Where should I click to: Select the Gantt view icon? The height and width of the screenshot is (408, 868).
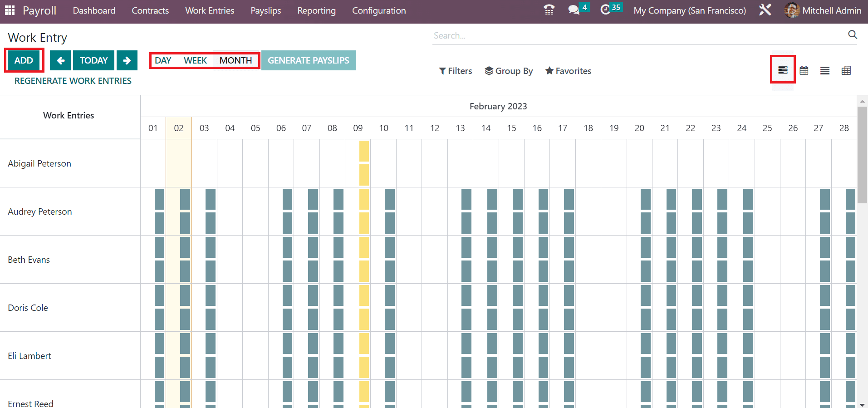pos(783,70)
